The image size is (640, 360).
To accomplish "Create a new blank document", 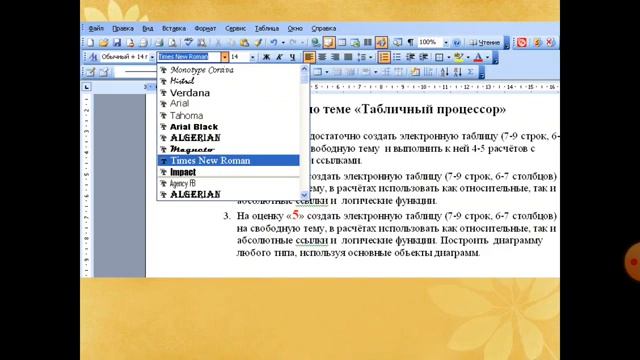I will (x=90, y=42).
